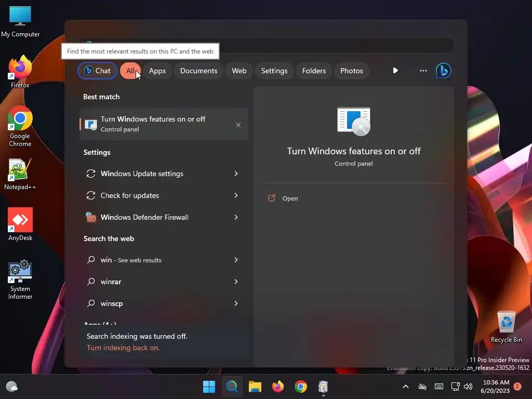Click the touch keyboard tray icon
The height and width of the screenshot is (399, 532).
pyautogui.click(x=438, y=387)
